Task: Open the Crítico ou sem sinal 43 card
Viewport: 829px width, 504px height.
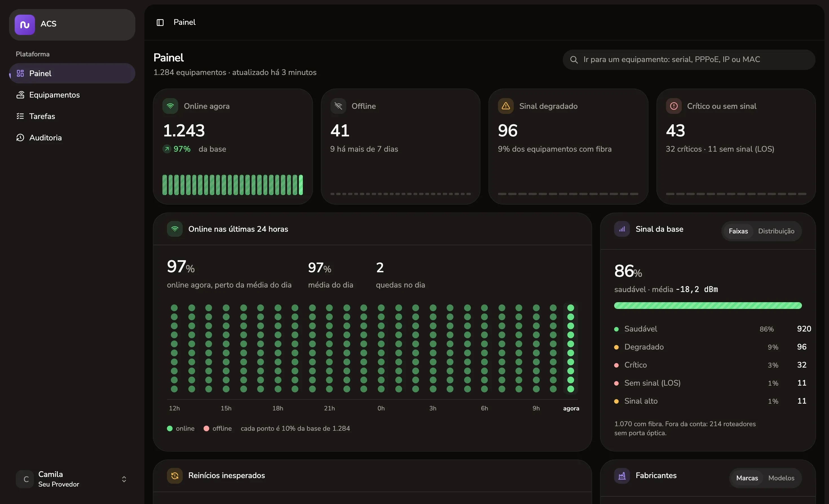Action: point(736,147)
